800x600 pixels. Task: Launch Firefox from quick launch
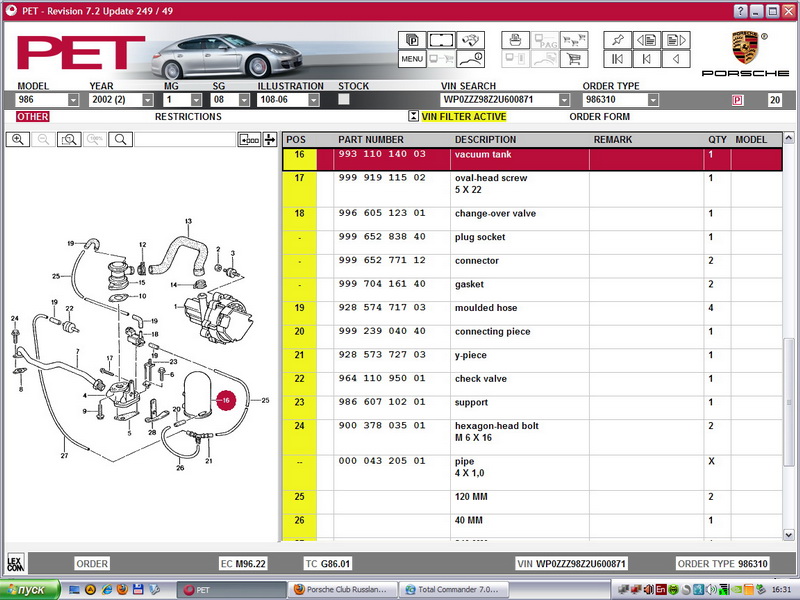(x=122, y=590)
